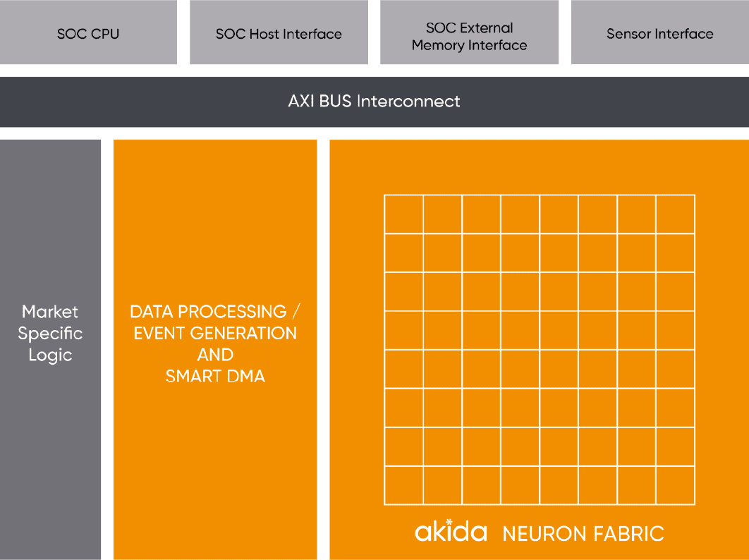Click the NEURON FABRIC label
The width and height of the screenshot is (749, 560).
[583, 534]
